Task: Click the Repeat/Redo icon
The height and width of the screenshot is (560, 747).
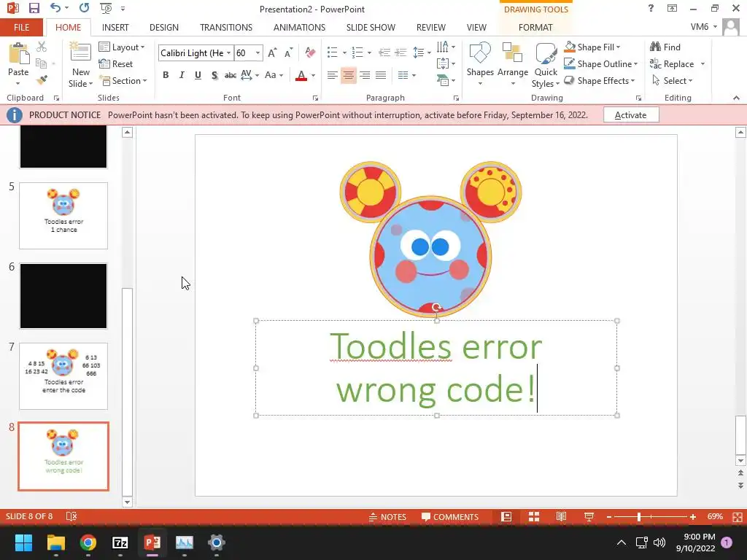Action: (85, 8)
